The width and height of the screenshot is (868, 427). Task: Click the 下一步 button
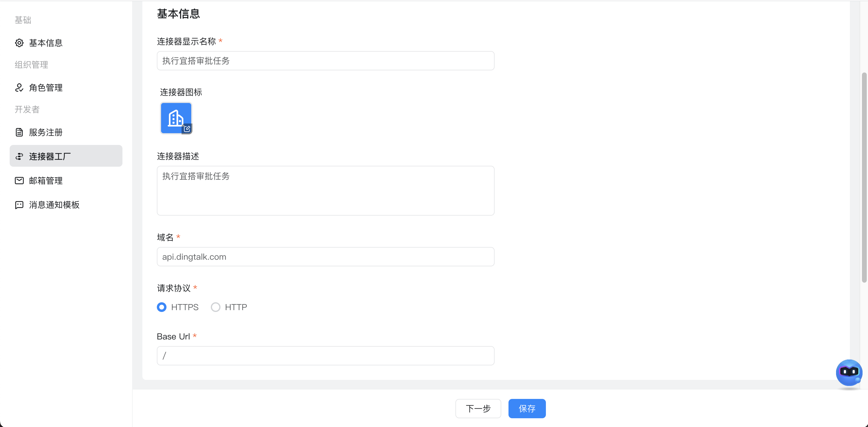(x=478, y=409)
